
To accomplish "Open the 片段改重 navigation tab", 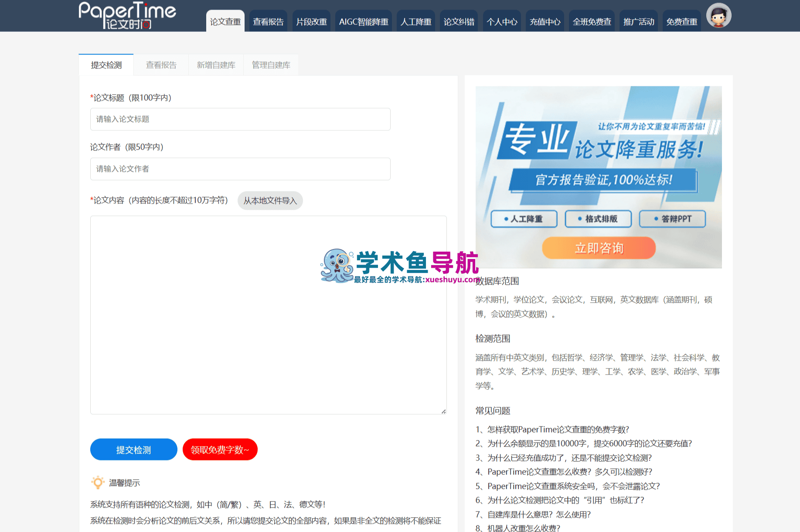I will 311,21.
